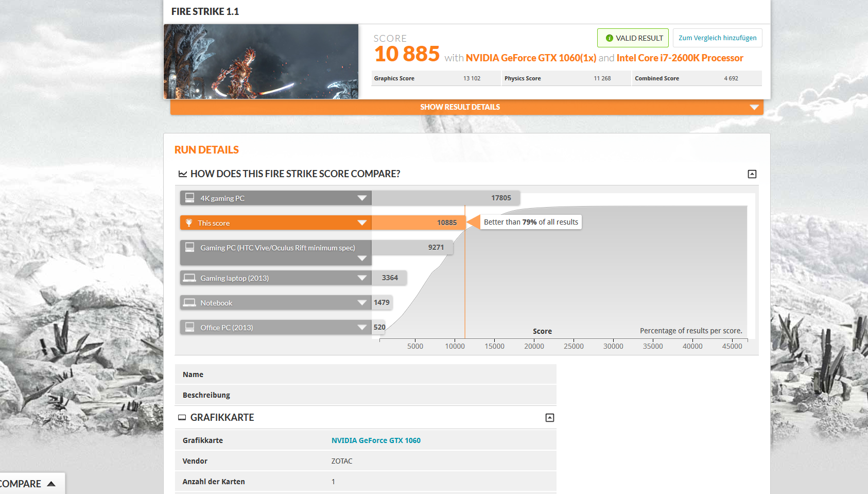Click the main score 10 885
This screenshot has width=868, height=494.
(x=407, y=54)
